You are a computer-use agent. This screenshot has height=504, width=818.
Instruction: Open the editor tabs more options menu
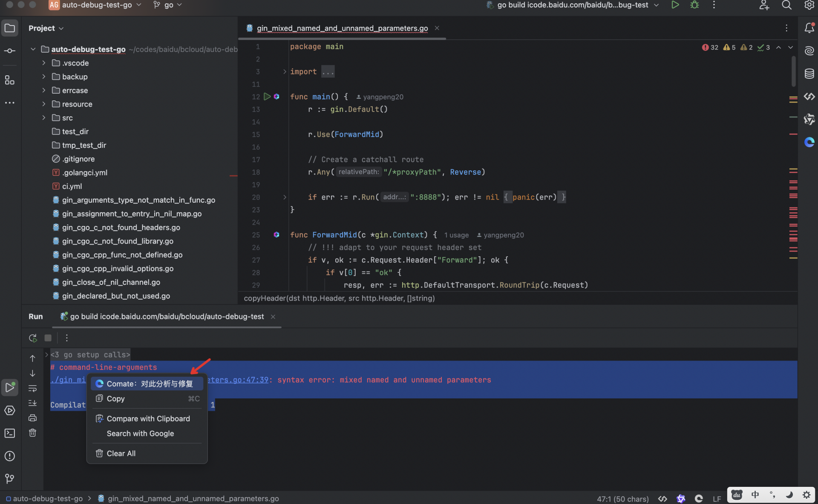786,28
